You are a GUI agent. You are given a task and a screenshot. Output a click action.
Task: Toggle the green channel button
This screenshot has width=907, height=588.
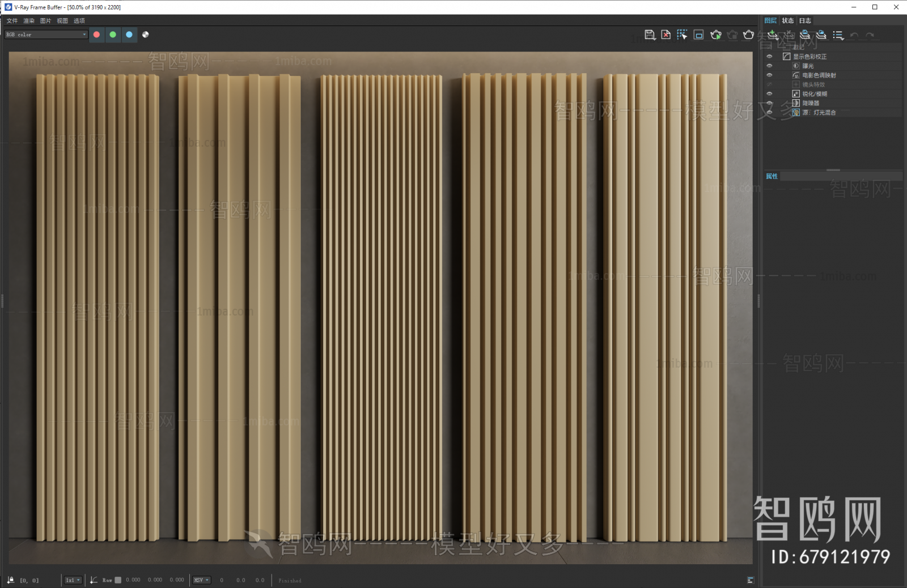[113, 35]
